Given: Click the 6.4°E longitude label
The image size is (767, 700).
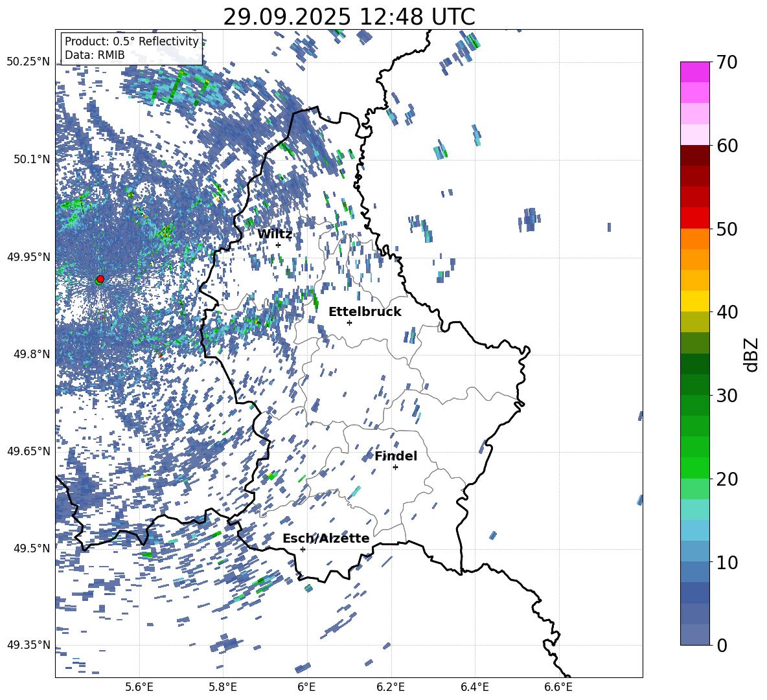Looking at the screenshot, I should pos(474,687).
